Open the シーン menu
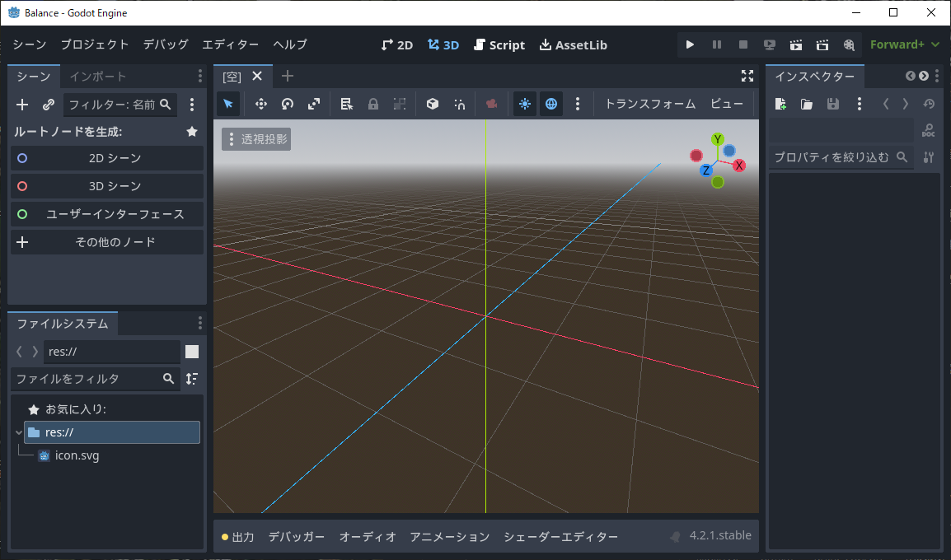The height and width of the screenshot is (560, 951). tap(29, 44)
